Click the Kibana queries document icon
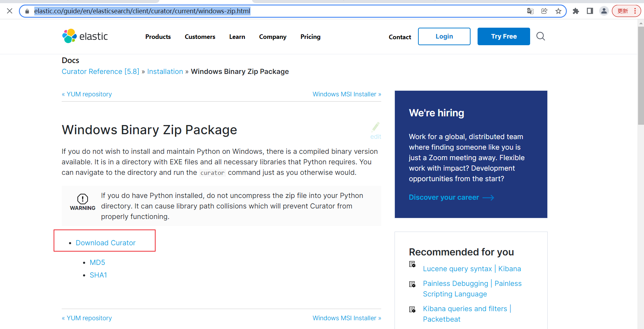The height and width of the screenshot is (329, 644). (412, 309)
